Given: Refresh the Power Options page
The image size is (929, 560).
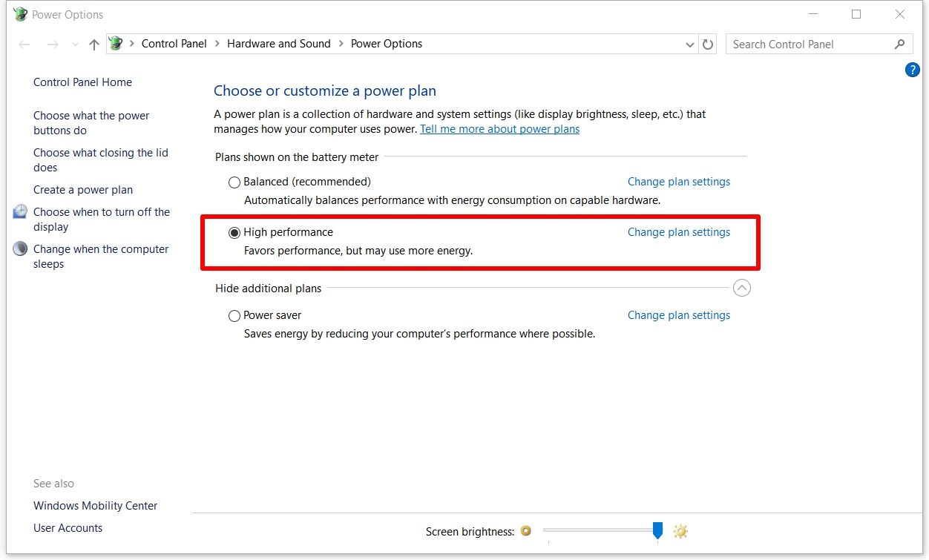Looking at the screenshot, I should tap(708, 45).
